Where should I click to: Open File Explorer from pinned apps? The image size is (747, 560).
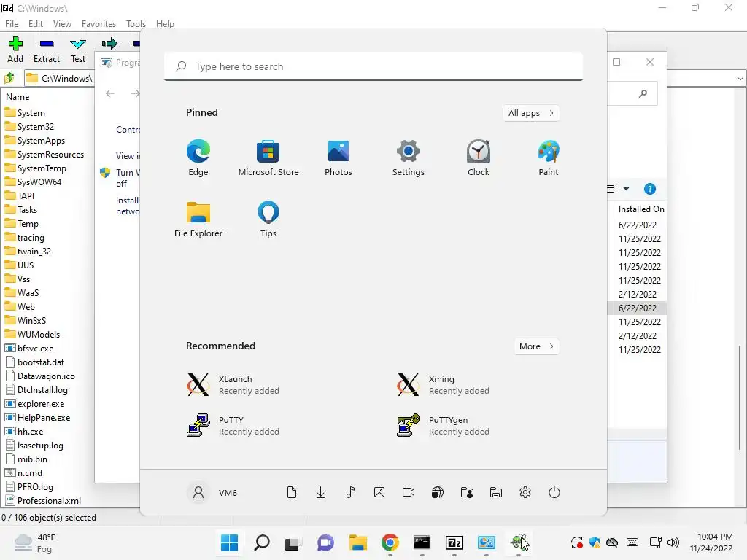[198, 219]
